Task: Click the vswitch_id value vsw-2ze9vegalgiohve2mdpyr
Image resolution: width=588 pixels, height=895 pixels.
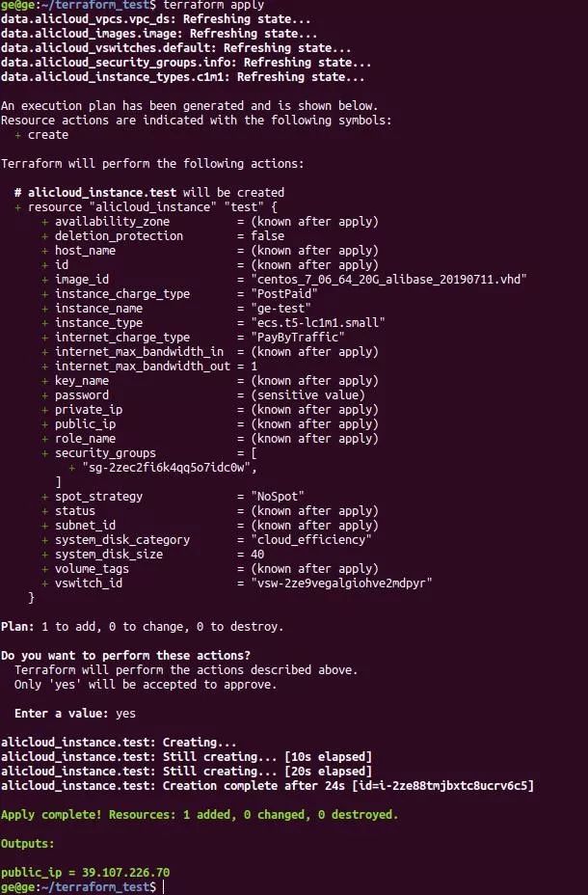Action: point(341,583)
